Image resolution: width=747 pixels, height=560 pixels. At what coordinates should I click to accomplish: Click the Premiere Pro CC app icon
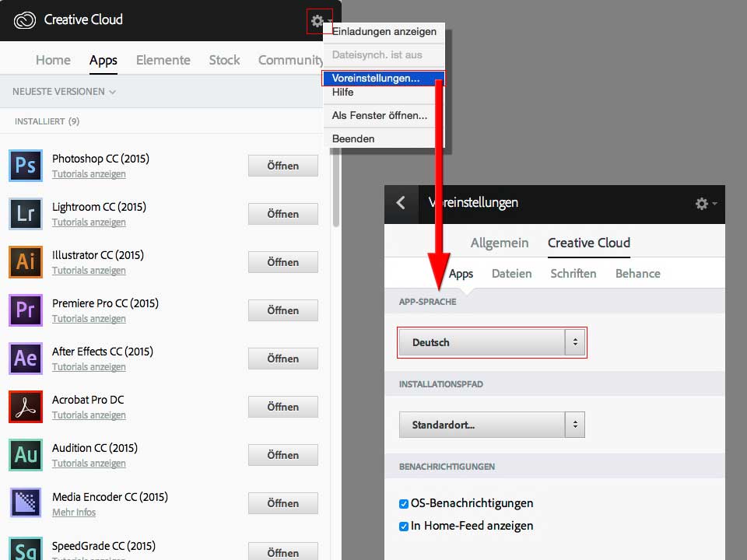tap(26, 310)
